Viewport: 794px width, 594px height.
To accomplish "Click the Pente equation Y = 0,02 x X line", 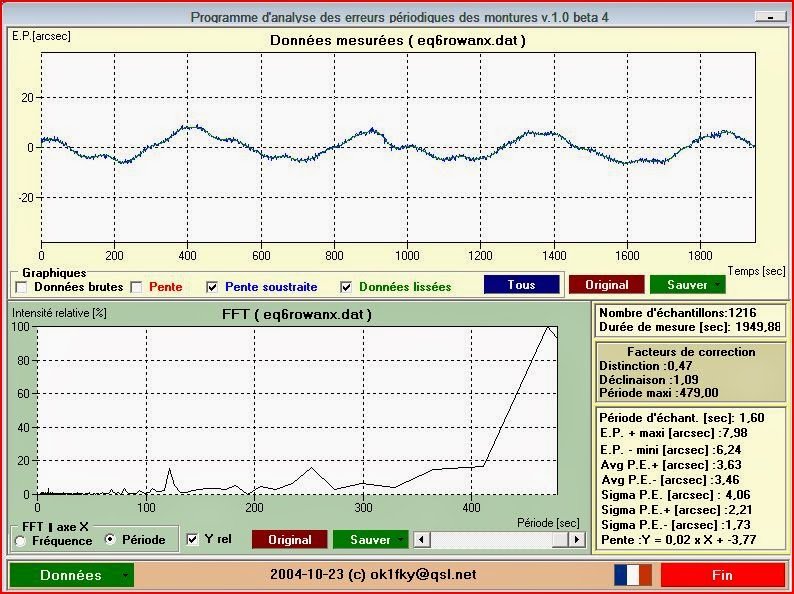I will coord(679,540).
